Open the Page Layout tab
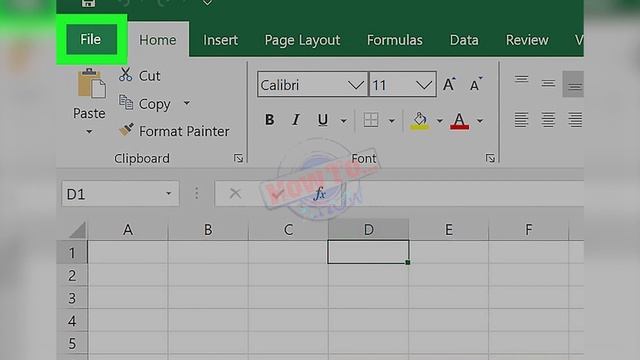The image size is (640, 360). pos(302,40)
